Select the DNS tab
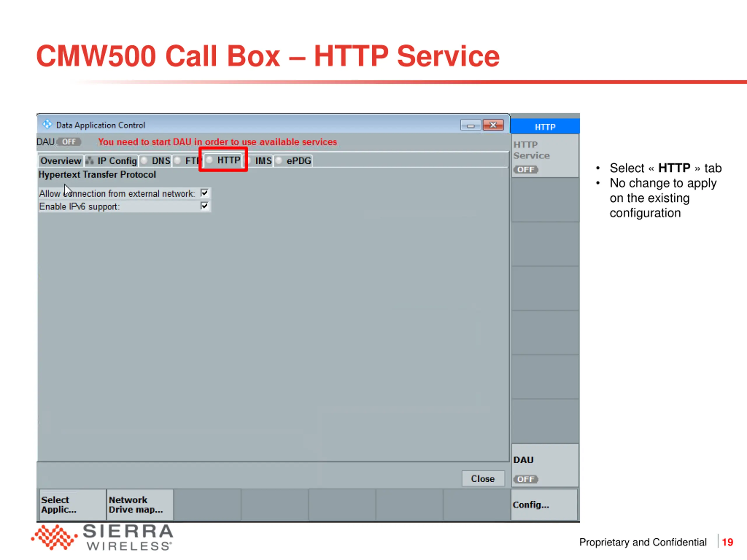 (156, 161)
